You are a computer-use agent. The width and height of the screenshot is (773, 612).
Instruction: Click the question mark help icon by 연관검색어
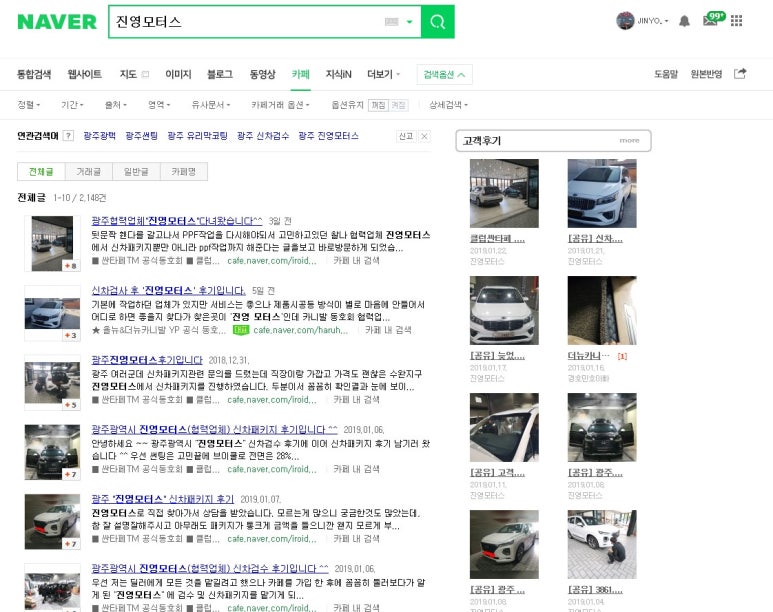tap(69, 136)
